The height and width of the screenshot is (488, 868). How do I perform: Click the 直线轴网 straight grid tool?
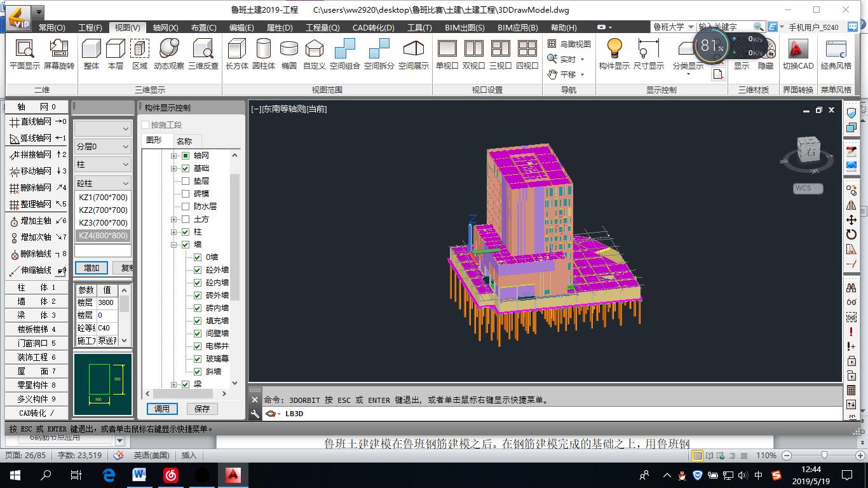(37, 121)
